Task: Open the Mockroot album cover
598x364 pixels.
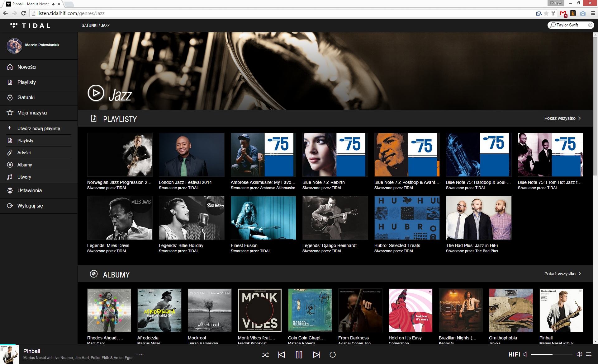Action: click(x=210, y=310)
